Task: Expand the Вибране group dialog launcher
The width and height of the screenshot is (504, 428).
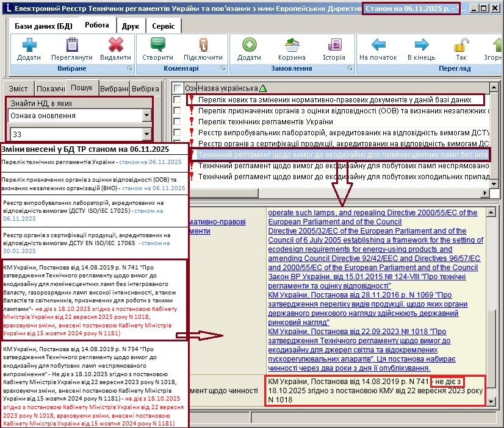Action: [129, 69]
